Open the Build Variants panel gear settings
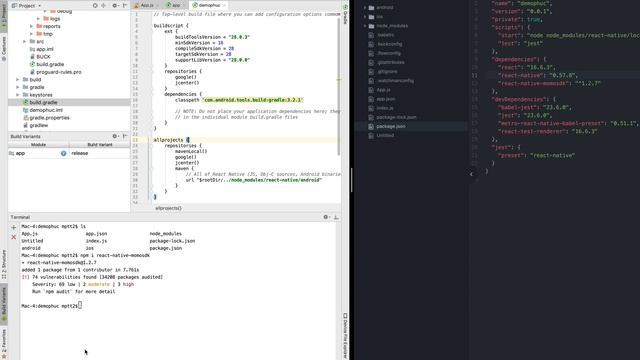The width and height of the screenshot is (640, 360). pos(115,136)
